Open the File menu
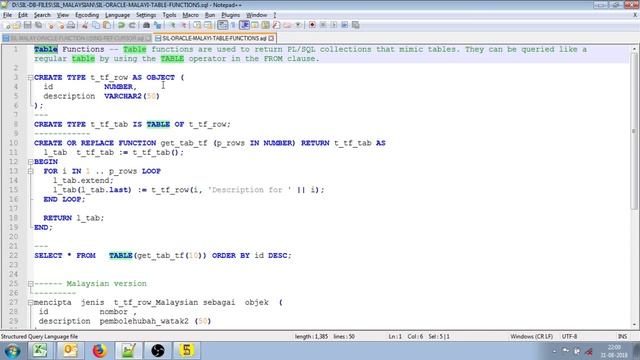640x360 pixels. [7, 15]
